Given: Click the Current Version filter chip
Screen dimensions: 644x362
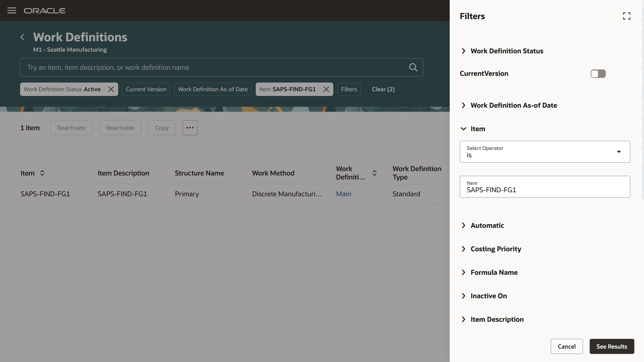Looking at the screenshot, I should [146, 89].
